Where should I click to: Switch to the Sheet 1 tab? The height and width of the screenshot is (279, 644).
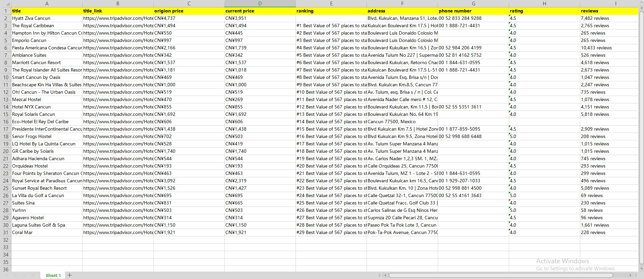pyautogui.click(x=53, y=275)
